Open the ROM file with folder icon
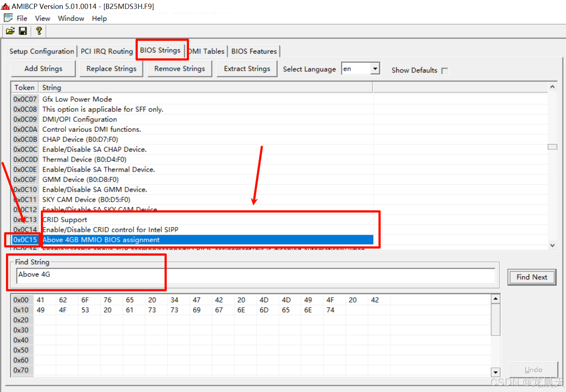 pyautogui.click(x=10, y=31)
